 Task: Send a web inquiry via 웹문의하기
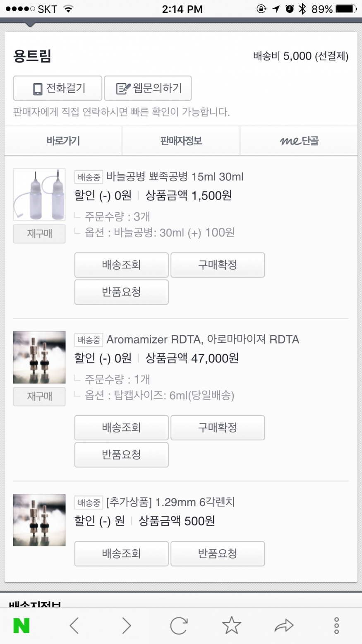(148, 88)
